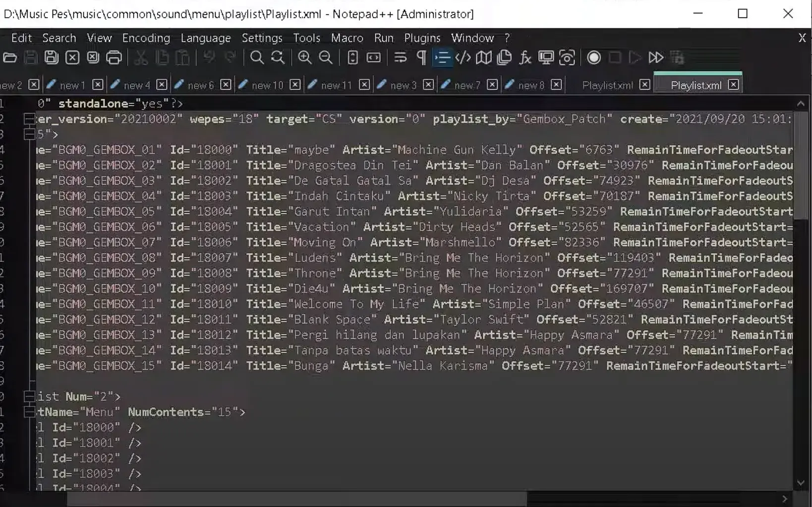Open the Window menu
The width and height of the screenshot is (812, 507).
point(472,38)
